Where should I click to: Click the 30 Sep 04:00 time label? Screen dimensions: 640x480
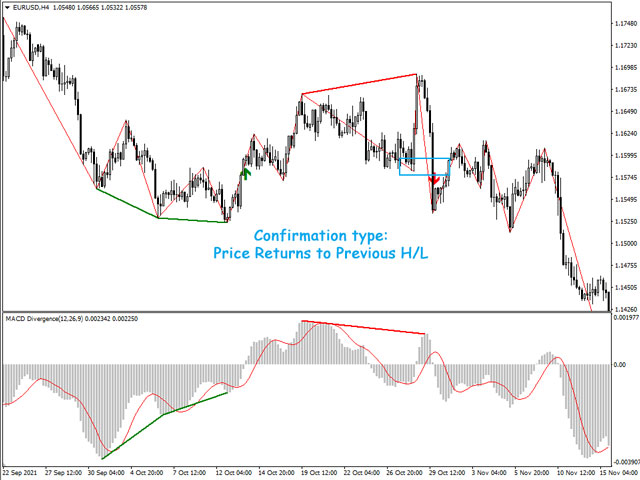[106, 473]
